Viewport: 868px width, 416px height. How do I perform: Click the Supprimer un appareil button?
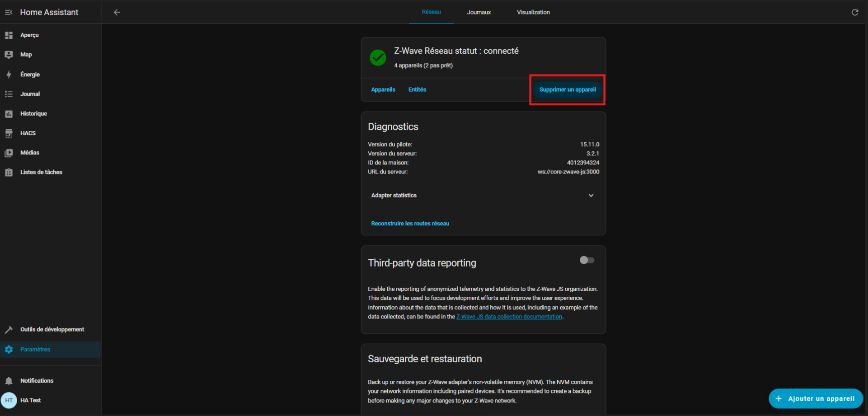(x=567, y=90)
